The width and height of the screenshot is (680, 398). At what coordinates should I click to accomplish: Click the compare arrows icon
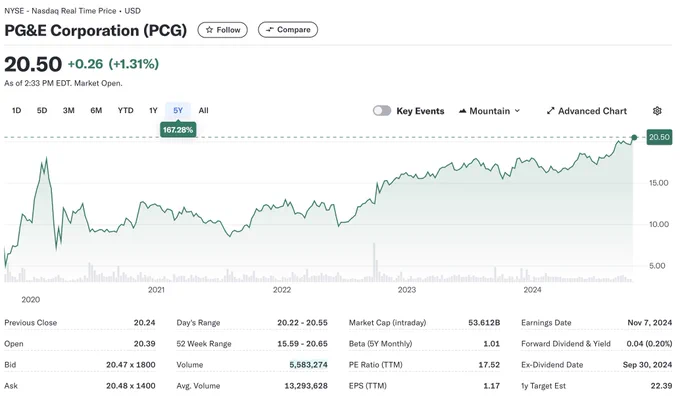click(270, 30)
